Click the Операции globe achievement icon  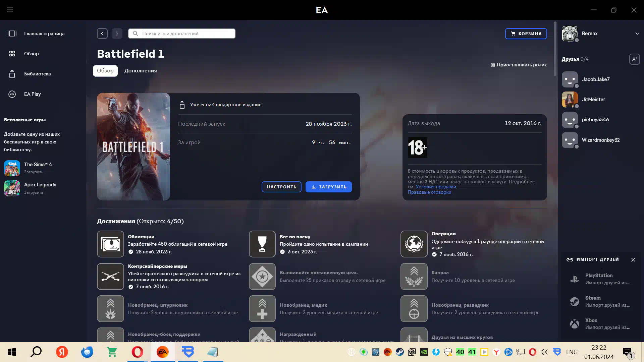point(414,244)
